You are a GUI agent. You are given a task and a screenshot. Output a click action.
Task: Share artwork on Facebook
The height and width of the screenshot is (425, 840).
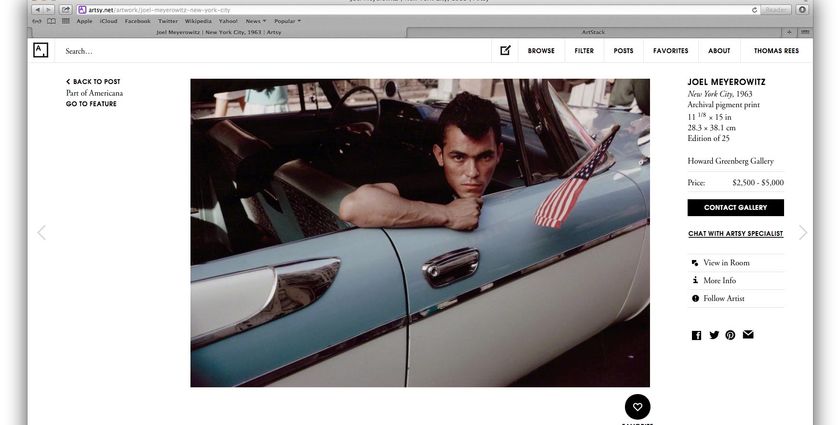click(696, 335)
